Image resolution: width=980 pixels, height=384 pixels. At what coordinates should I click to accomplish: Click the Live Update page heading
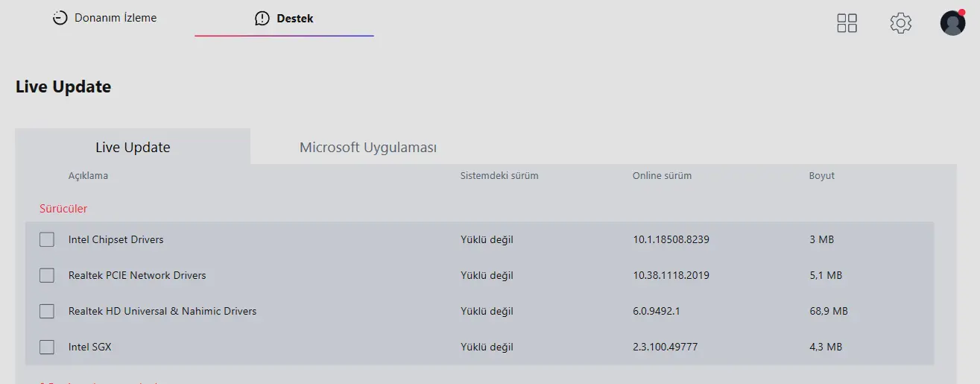point(63,86)
